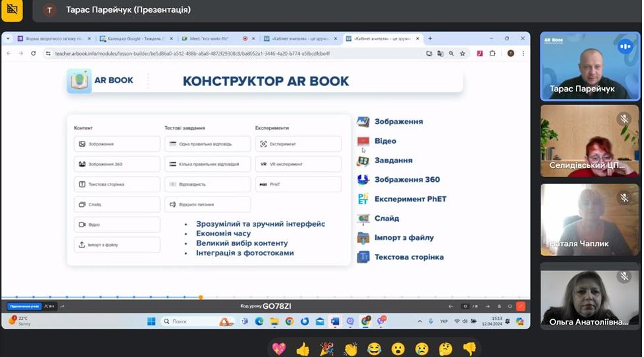Viewport: 644px width, 357px height.
Task: Open Microsoft Edge from the taskbar
Action: tap(259, 321)
